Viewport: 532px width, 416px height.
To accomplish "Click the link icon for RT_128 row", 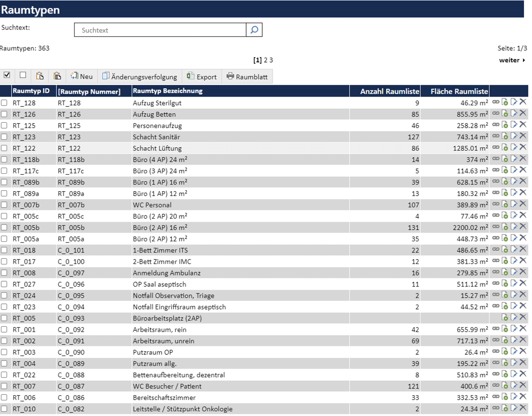I will click(496, 102).
